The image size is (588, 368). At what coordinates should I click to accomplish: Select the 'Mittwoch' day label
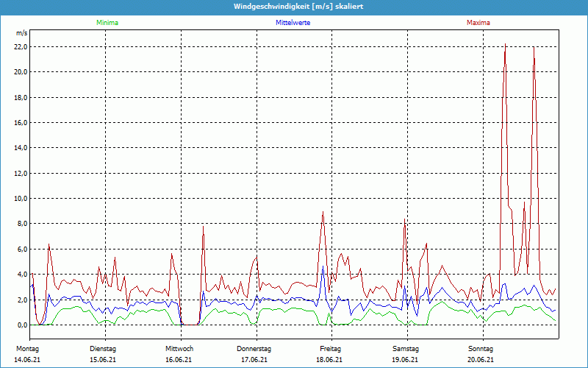click(179, 348)
